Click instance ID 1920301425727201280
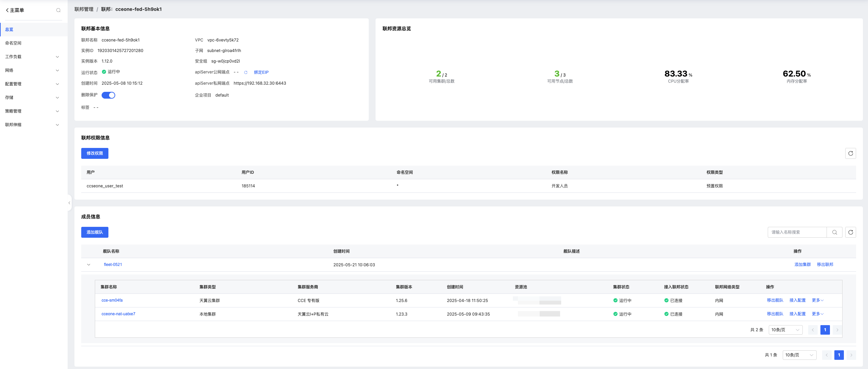The width and height of the screenshot is (868, 369). (x=120, y=51)
